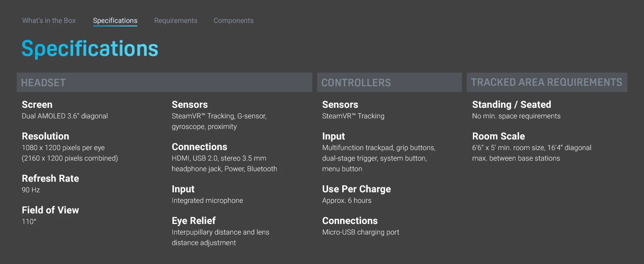This screenshot has width=644, height=264.
Task: Click the Micro-USB charging port text
Action: (361, 232)
